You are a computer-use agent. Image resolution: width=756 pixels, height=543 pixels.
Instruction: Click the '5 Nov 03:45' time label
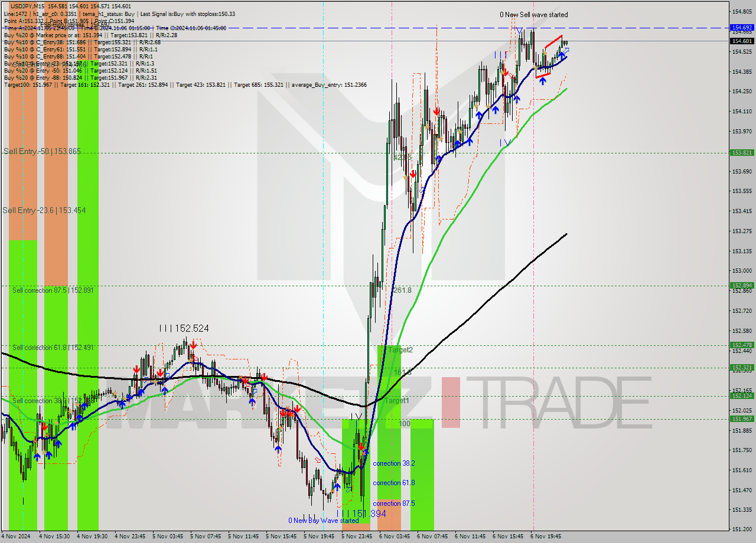pyautogui.click(x=168, y=537)
